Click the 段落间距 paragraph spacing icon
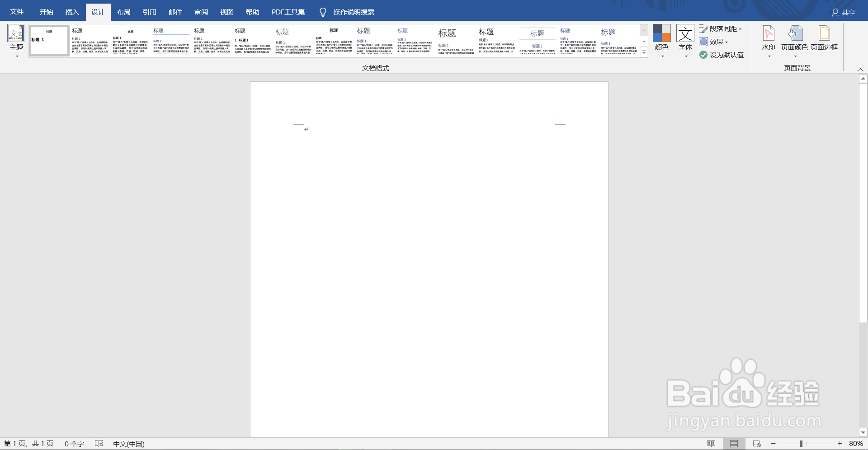868x450 pixels. 703,29
